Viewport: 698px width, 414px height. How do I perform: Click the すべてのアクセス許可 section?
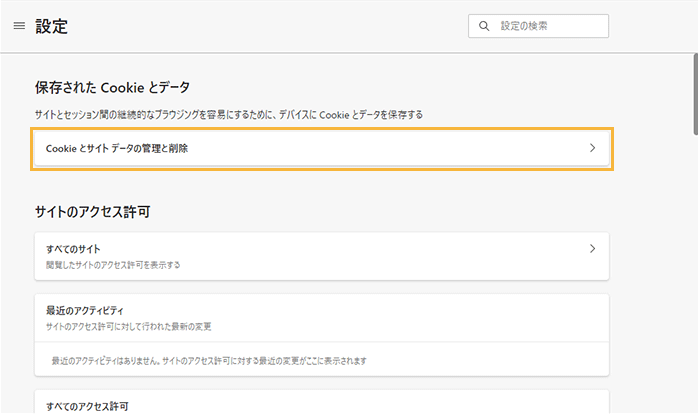tap(88, 405)
